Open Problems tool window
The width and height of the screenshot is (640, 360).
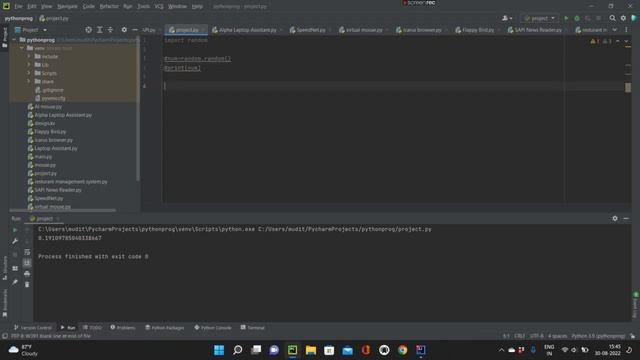pyautogui.click(x=123, y=327)
